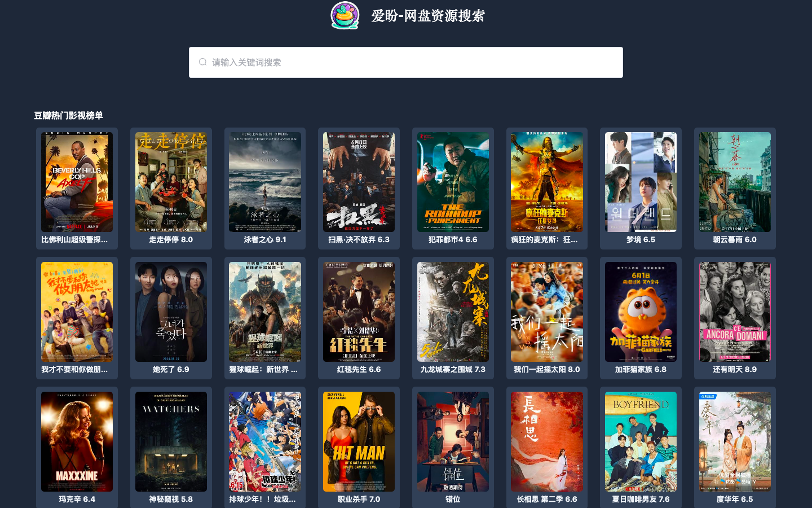Open the 我们一起摇太阳 poster
The image size is (812, 508).
[547, 312]
